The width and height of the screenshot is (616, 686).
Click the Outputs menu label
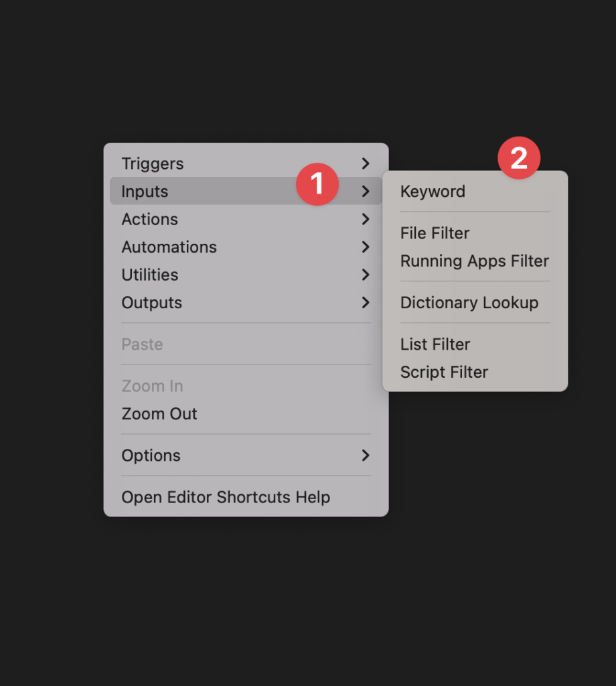pyautogui.click(x=152, y=303)
